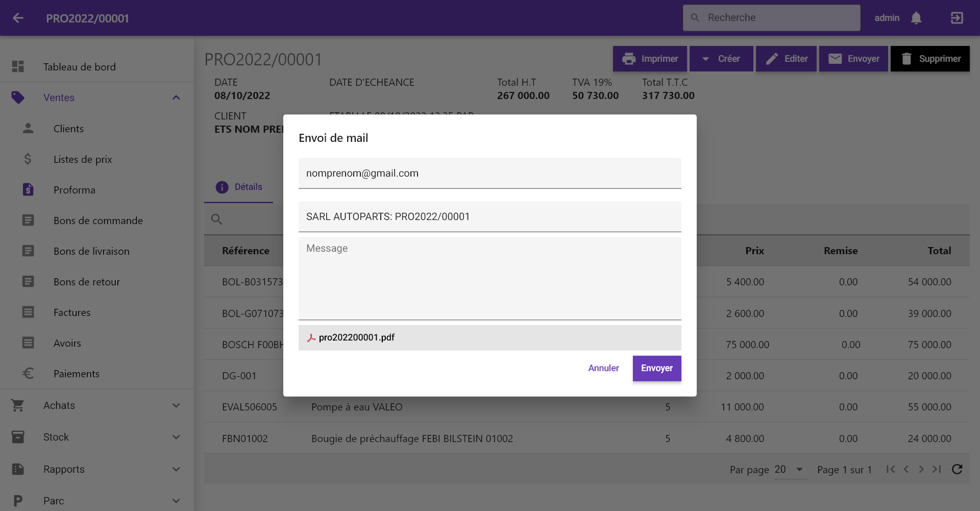
Task: Click total cell 54 000.00
Action: pyautogui.click(x=929, y=282)
